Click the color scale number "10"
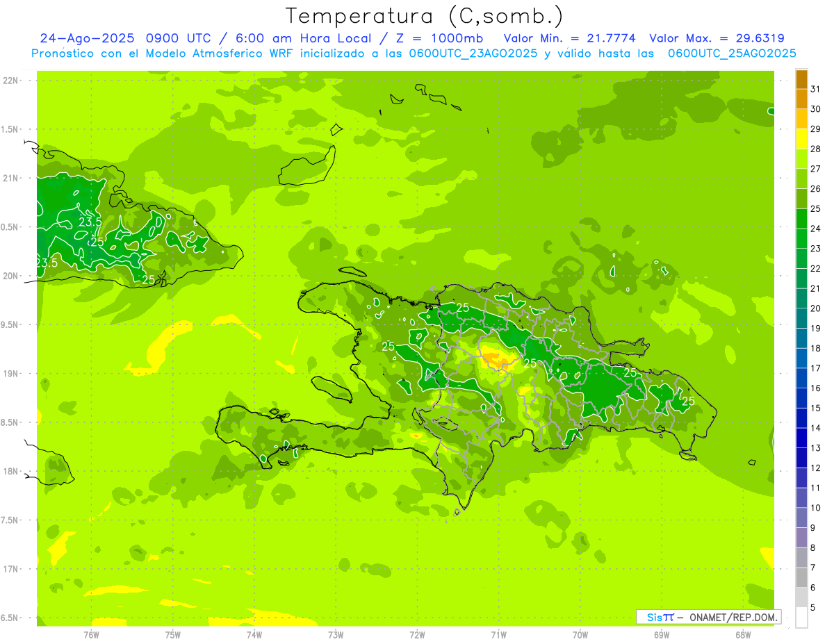The height and width of the screenshot is (644, 834). pyautogui.click(x=816, y=508)
